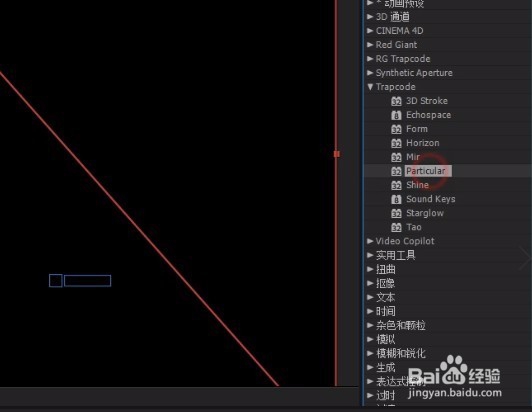The image size is (532, 412).
Task: Select the Sound Keys effect
Action: [431, 199]
